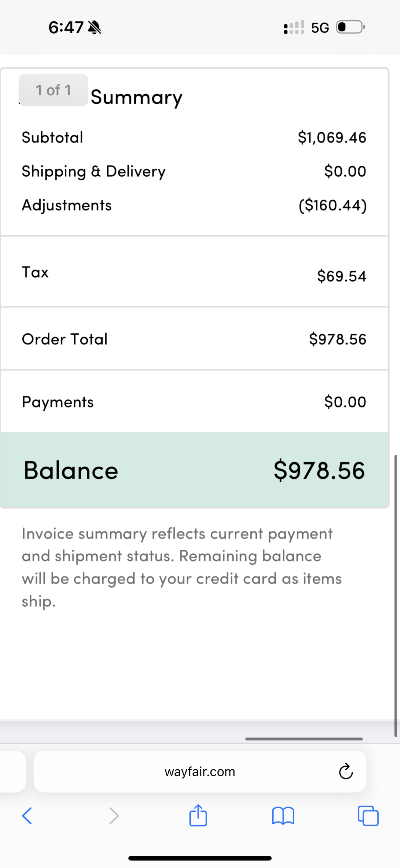Tap the Summary heading
This screenshot has width=400, height=868.
click(136, 98)
